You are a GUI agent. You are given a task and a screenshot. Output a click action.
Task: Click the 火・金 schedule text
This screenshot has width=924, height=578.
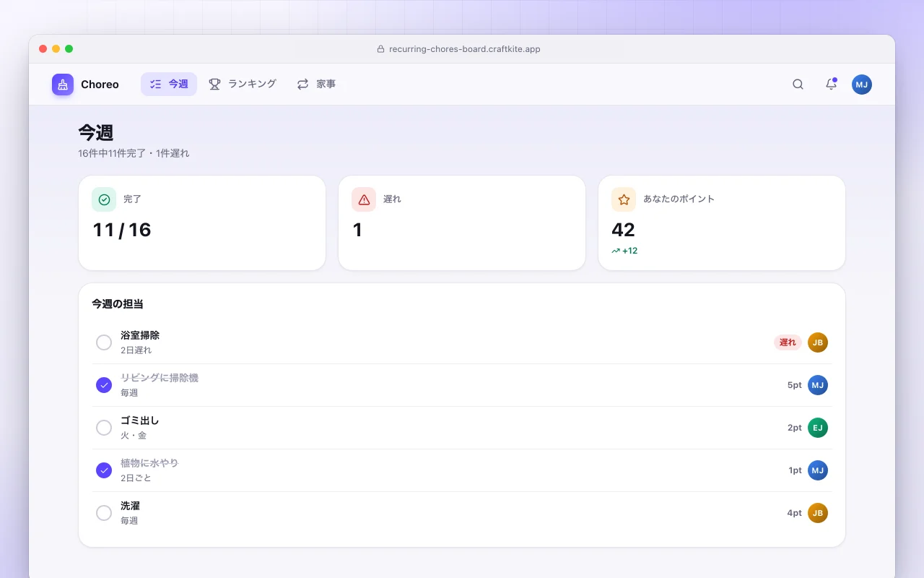134,436
